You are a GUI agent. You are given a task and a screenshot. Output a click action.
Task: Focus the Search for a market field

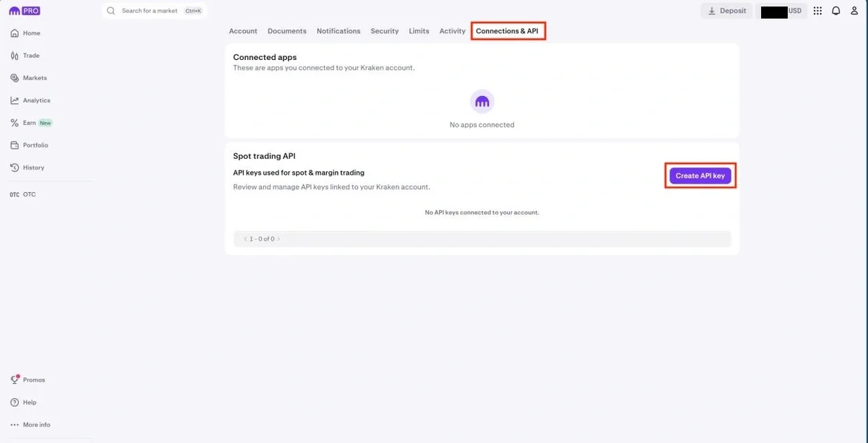(153, 11)
